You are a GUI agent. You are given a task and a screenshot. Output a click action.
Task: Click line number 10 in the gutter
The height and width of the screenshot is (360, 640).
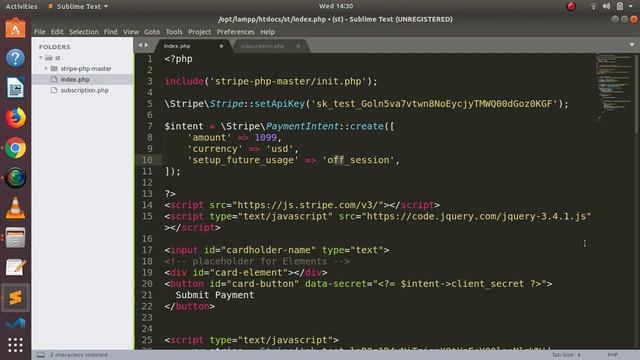click(x=147, y=160)
